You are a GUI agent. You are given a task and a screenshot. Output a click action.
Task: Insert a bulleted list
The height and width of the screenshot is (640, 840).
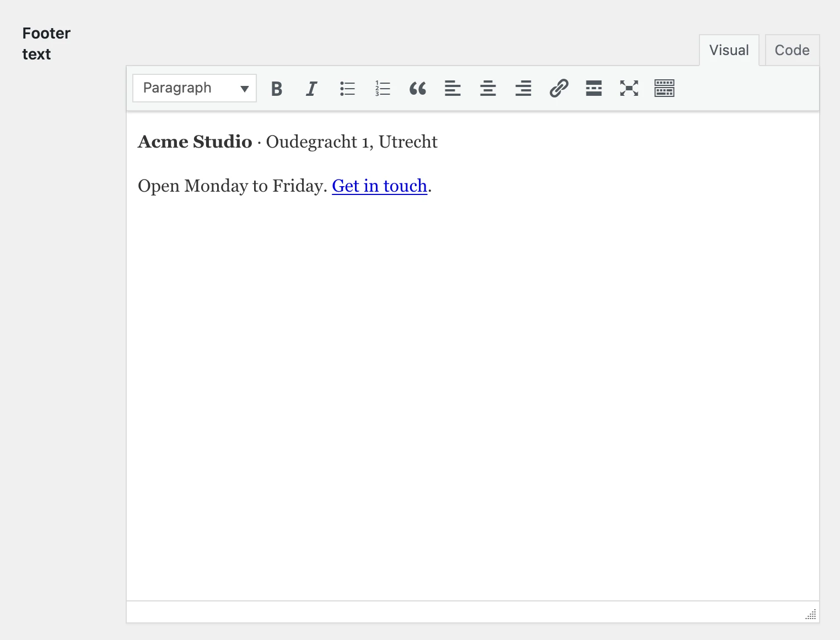(347, 88)
